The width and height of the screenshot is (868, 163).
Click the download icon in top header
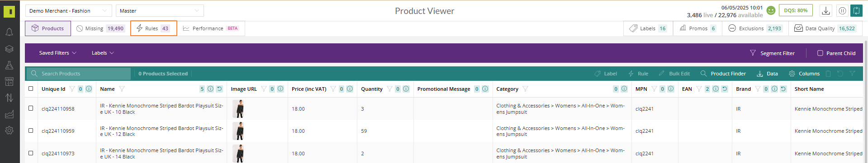coord(826,10)
